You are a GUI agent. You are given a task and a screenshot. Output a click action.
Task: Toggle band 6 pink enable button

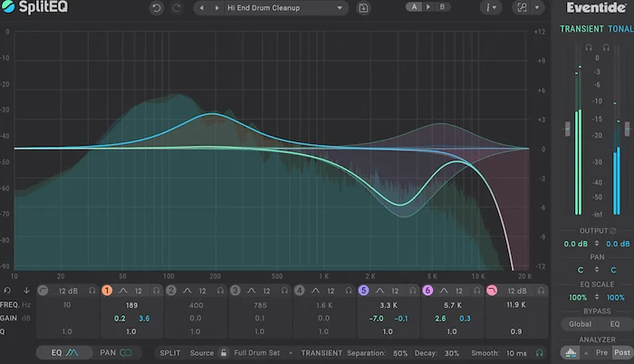[427, 291]
